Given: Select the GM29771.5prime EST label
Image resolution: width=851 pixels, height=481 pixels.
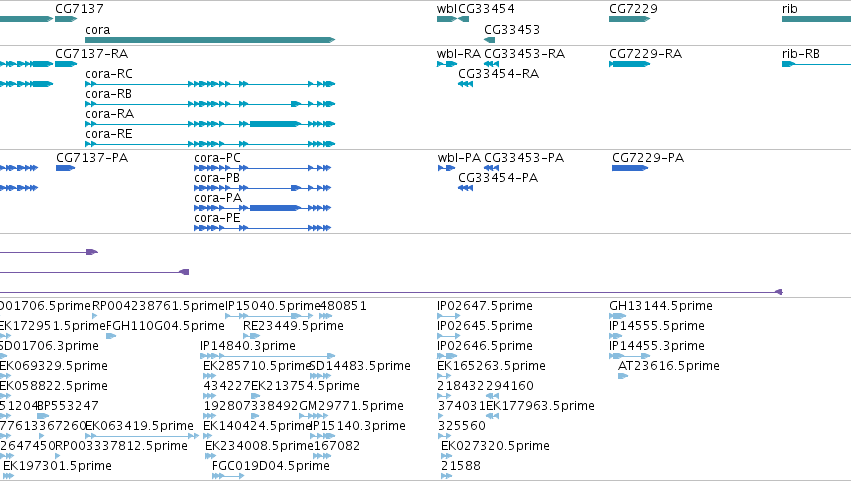Looking at the screenshot, I should pyautogui.click(x=351, y=406).
